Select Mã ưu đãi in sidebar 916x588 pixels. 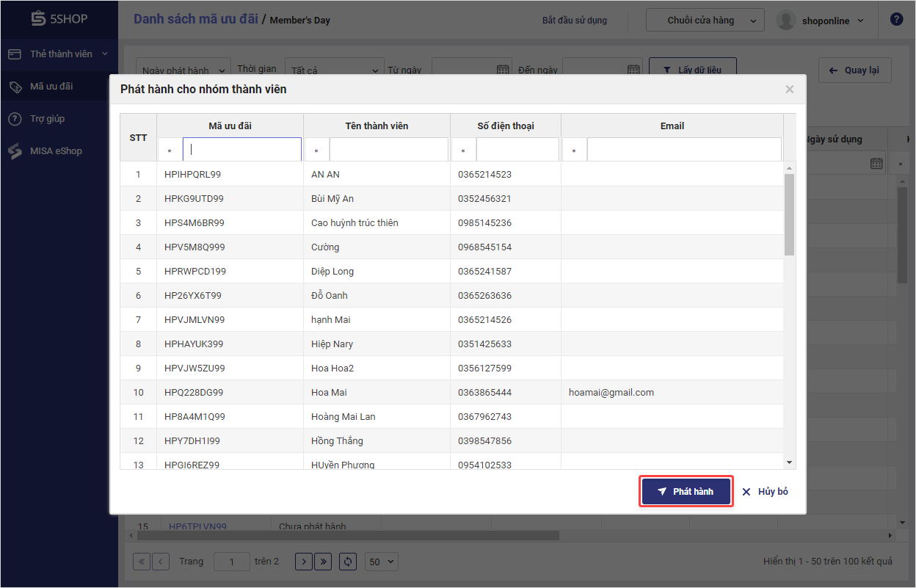click(x=59, y=87)
